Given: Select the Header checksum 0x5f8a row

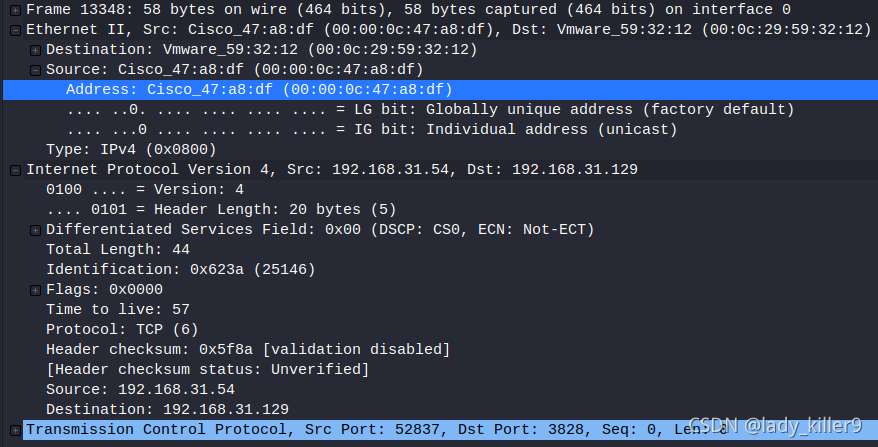Looking at the screenshot, I should point(440,350).
